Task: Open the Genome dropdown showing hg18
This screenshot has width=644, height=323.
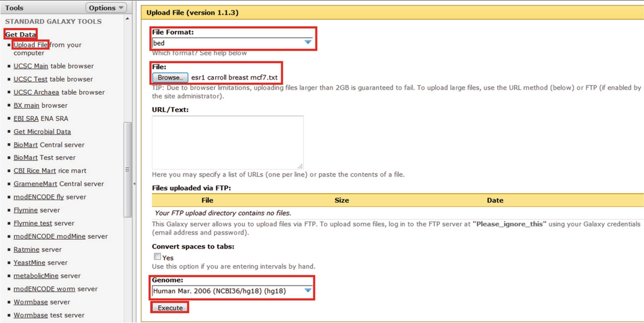Action: tap(232, 291)
